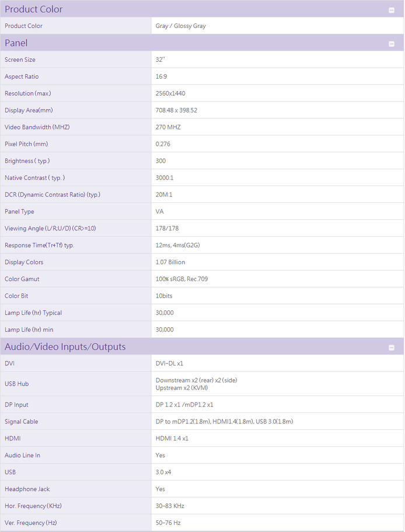Select the Gray / Glossy Gray value
This screenshot has height=532, width=405.
click(x=180, y=26)
